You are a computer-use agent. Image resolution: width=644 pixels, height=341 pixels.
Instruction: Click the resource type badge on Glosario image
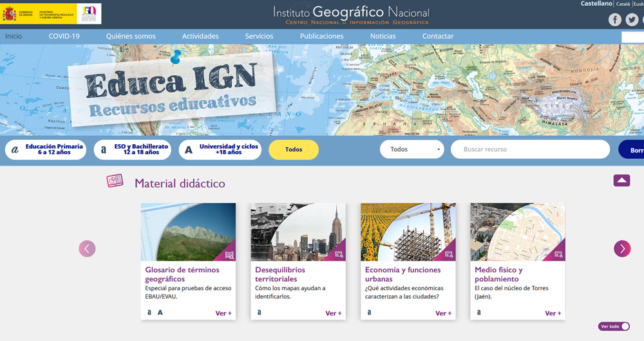pyautogui.click(x=229, y=255)
